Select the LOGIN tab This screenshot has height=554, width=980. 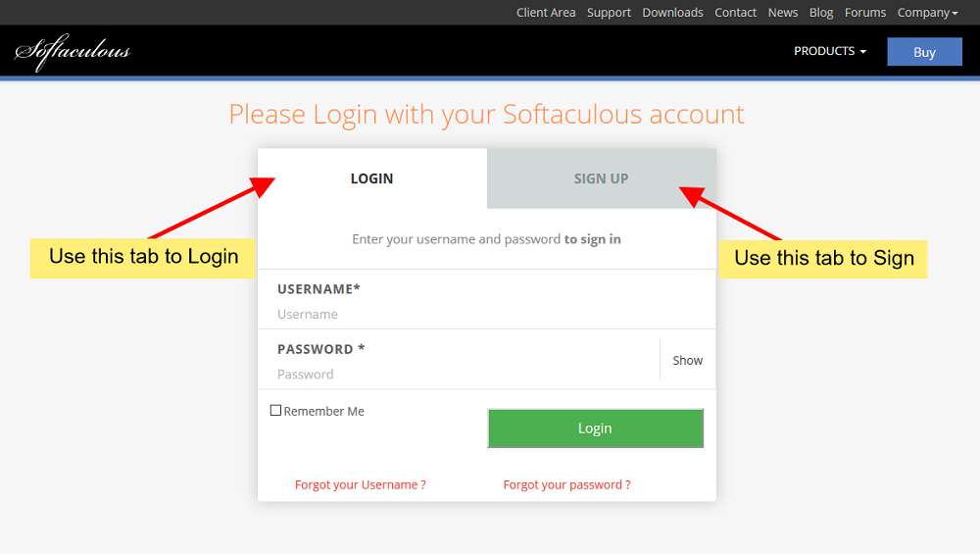coord(372,178)
